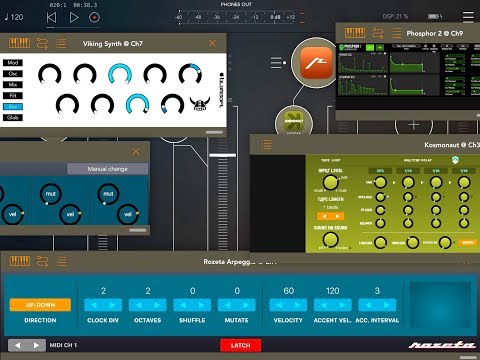Increase Acc. Interval with right arrow
Viewport: 480px width, 360px height.
coord(387,305)
